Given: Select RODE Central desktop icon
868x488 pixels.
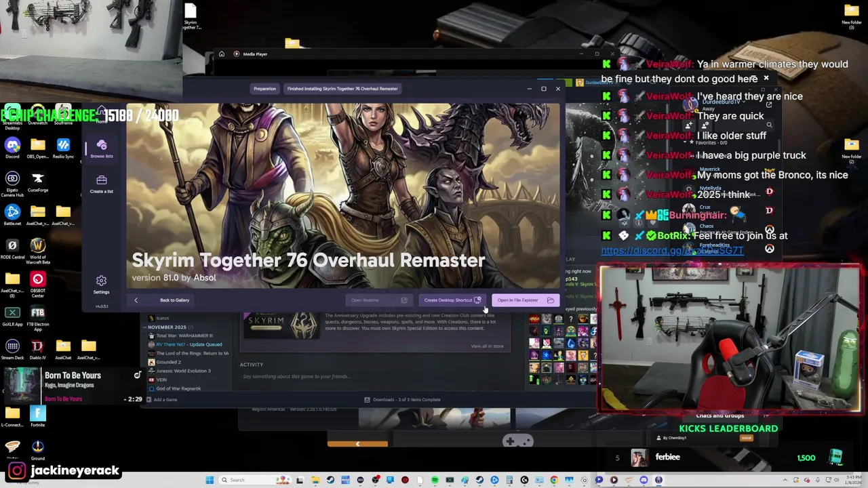Looking at the screenshot, I should pos(12,249).
